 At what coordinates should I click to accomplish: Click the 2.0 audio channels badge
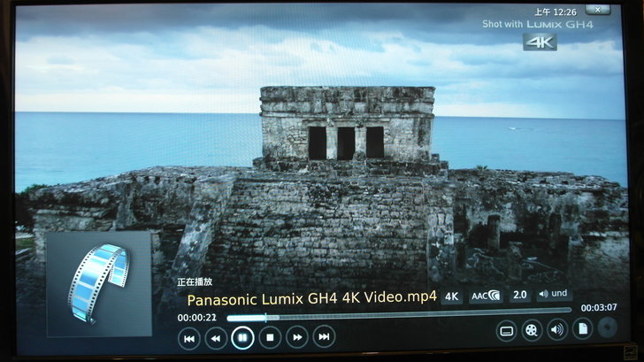point(519,295)
